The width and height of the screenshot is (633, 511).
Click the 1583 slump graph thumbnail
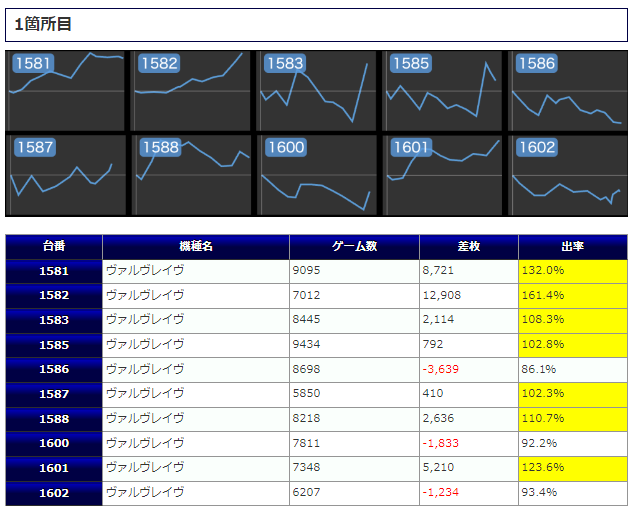(317, 91)
